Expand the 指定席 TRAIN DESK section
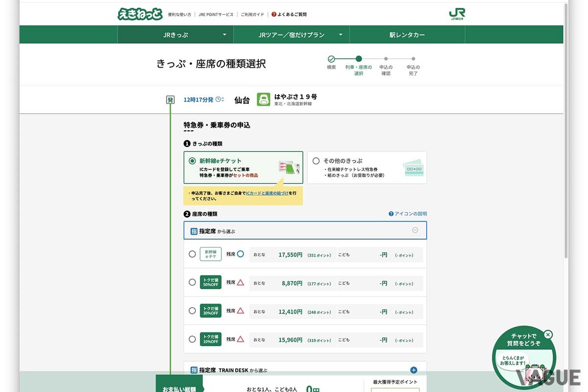588x392 pixels. (414, 370)
